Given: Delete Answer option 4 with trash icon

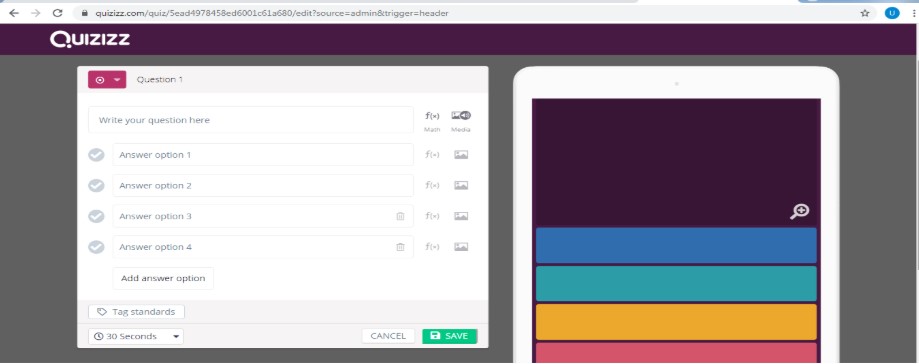Looking at the screenshot, I should point(400,247).
